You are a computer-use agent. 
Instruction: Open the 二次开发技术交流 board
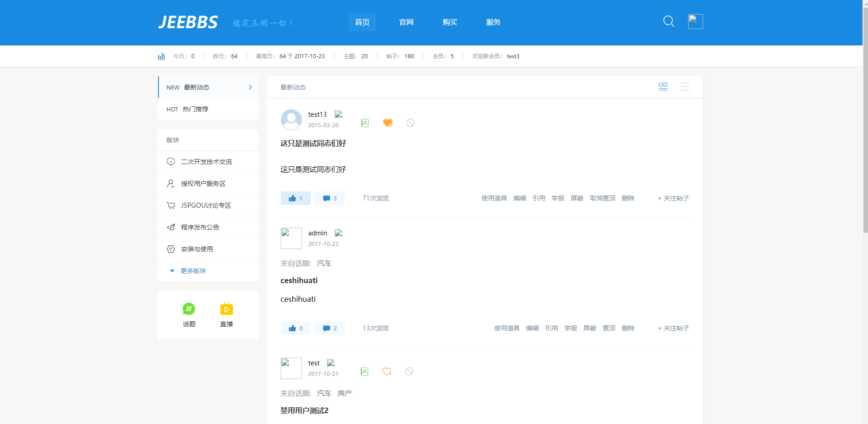coord(206,162)
